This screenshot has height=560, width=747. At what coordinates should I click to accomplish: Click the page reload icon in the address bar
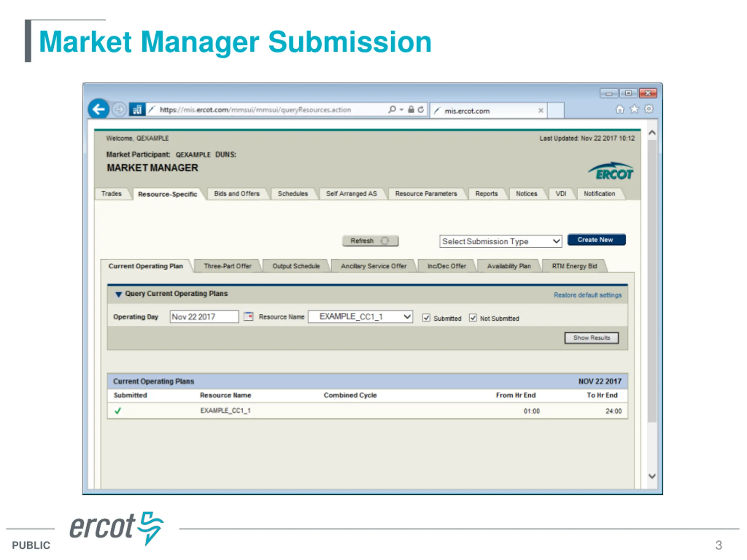pos(420,109)
